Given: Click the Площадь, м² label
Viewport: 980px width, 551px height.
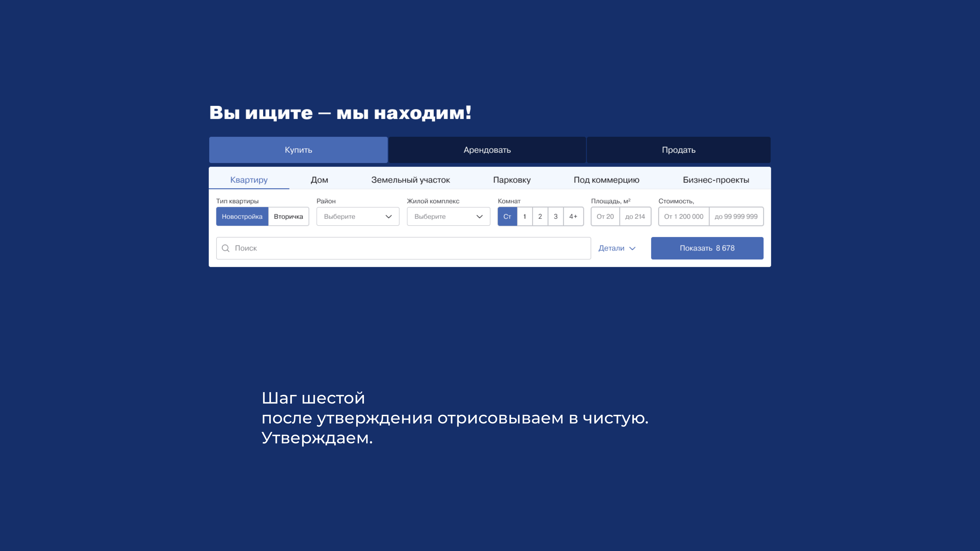Looking at the screenshot, I should coord(611,201).
